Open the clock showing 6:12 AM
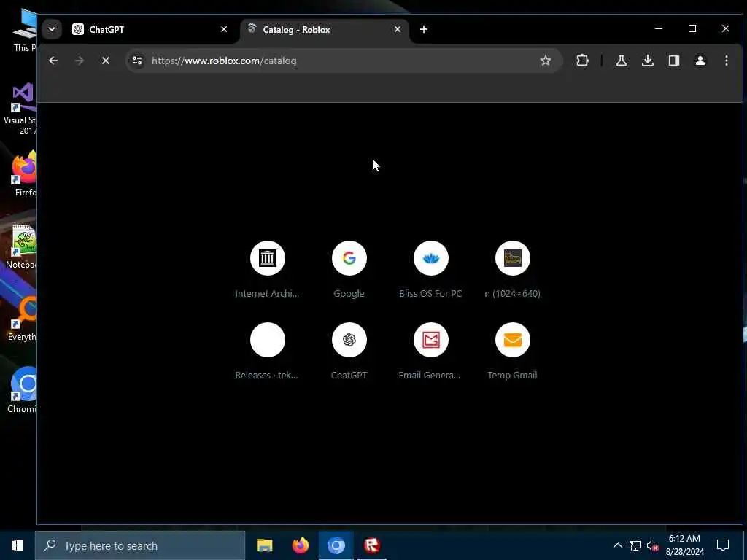 click(684, 545)
